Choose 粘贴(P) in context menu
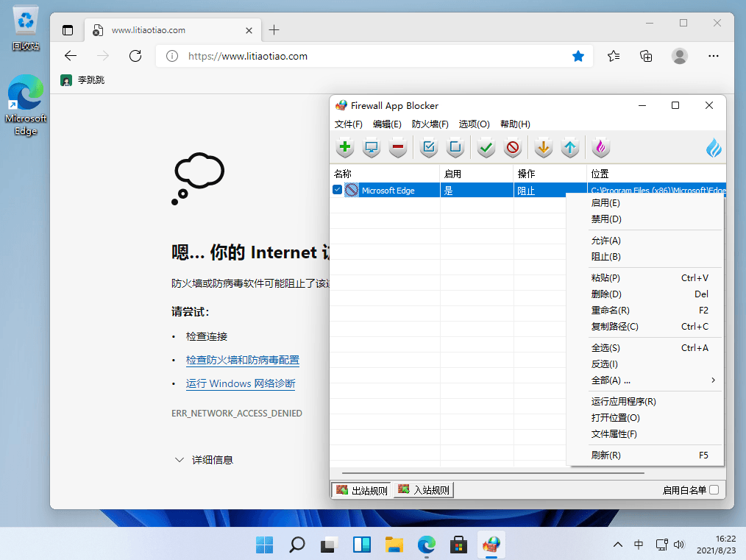Screen dimensions: 746x560 [644, 278]
